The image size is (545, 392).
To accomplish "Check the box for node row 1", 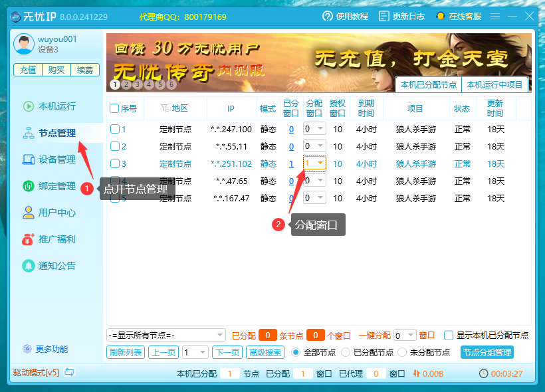I will point(115,130).
